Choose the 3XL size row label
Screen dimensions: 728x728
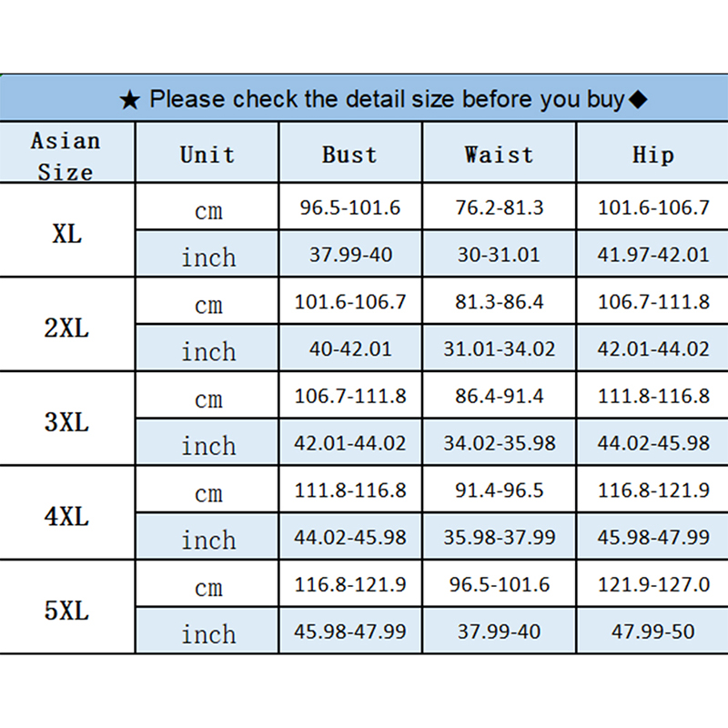tap(66, 421)
